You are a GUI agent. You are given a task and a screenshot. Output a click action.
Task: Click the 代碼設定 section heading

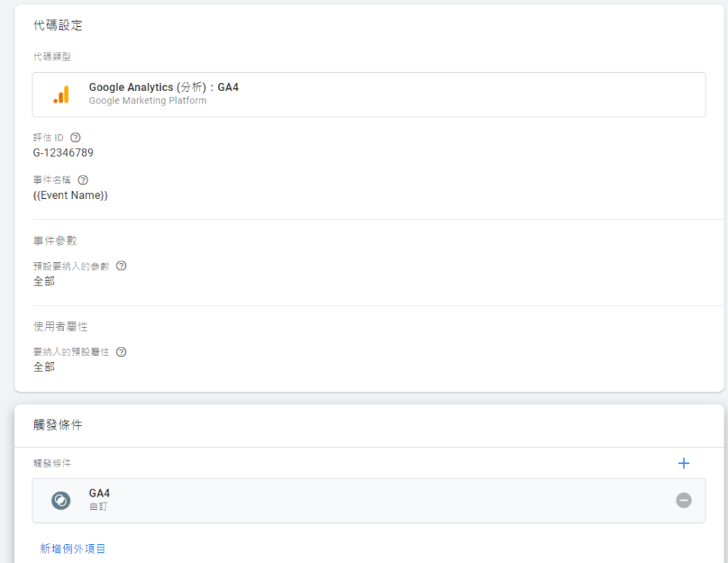(x=58, y=25)
